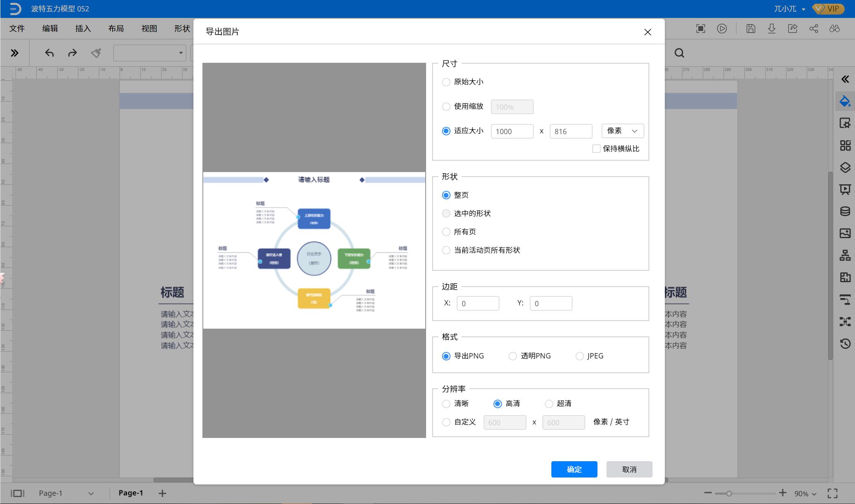Confirm export with the 确定 button
This screenshot has width=855, height=504.
coord(574,469)
